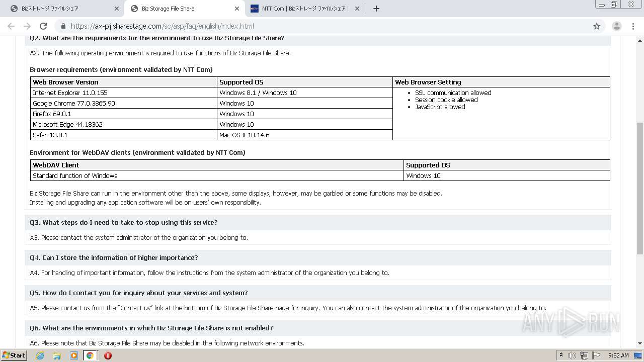Open the Action Center flag icon
The height and width of the screenshot is (362, 644).
tap(596, 355)
